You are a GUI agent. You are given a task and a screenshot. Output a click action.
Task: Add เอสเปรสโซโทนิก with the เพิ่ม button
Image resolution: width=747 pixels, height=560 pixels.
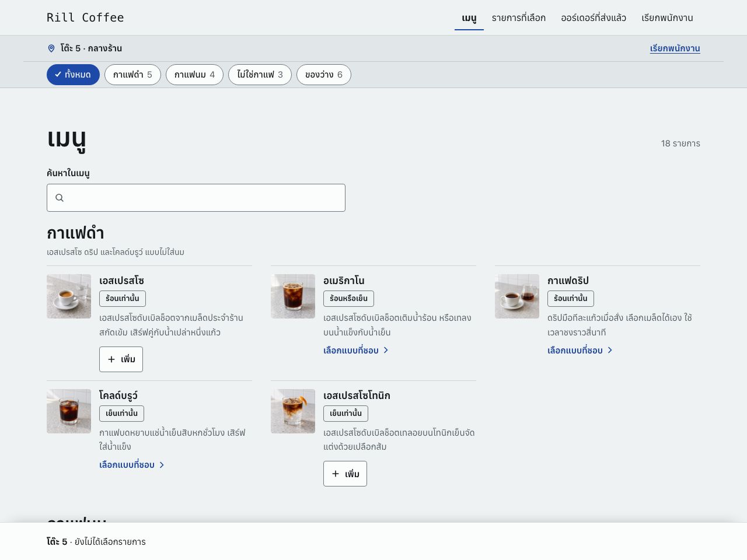(x=345, y=474)
